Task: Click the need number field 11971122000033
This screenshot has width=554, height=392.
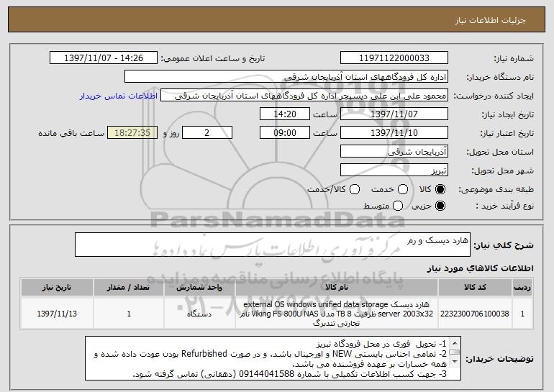Action: point(394,58)
